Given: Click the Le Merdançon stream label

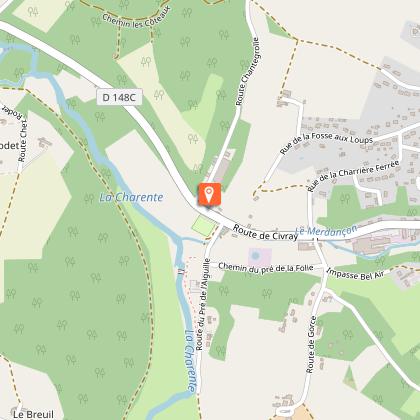Looking at the screenshot, I should [x=326, y=231].
